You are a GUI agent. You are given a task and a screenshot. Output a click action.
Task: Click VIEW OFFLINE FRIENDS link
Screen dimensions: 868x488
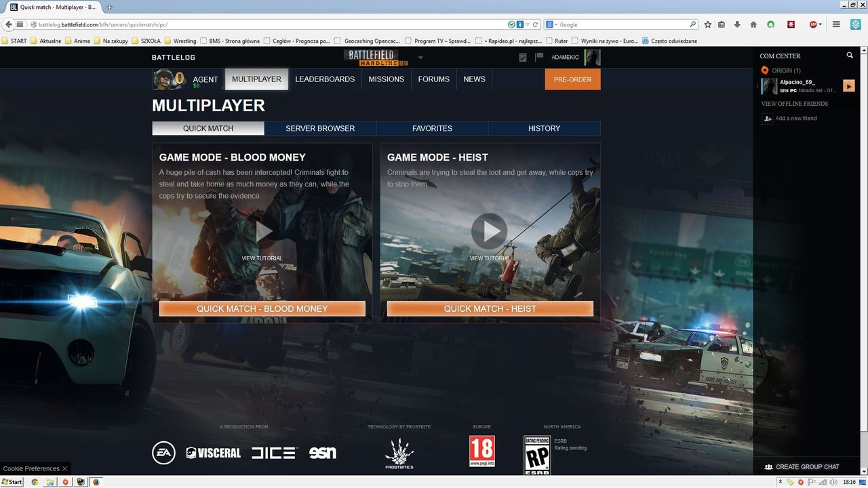click(795, 104)
